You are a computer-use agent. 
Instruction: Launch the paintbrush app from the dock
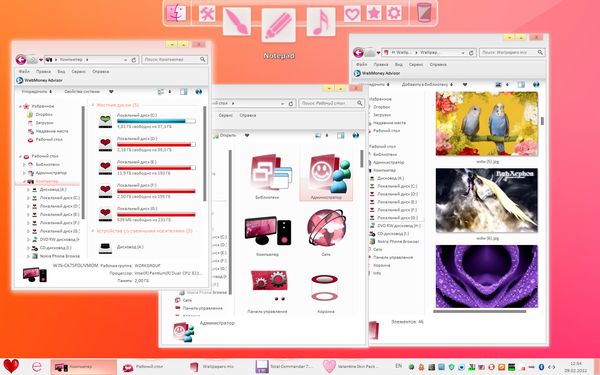(236, 21)
